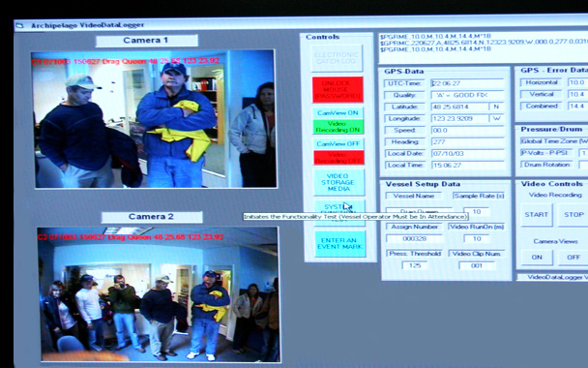Image resolution: width=588 pixels, height=368 pixels.
Task: Switch CamView OFF in Controls
Action: (x=338, y=143)
